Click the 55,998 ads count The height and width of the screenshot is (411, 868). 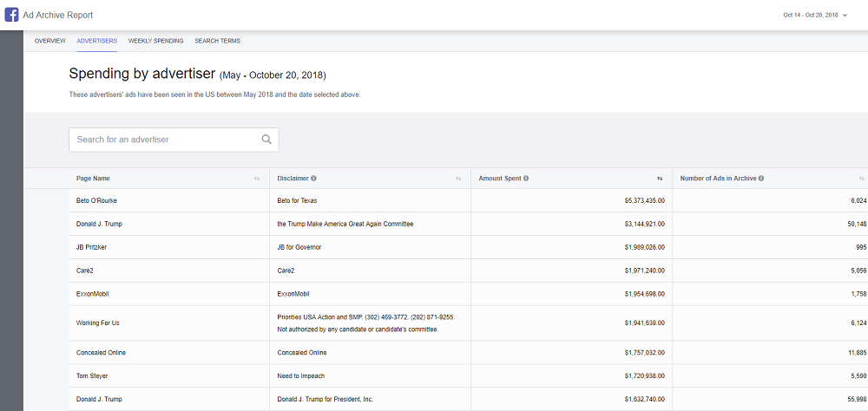pyautogui.click(x=858, y=399)
